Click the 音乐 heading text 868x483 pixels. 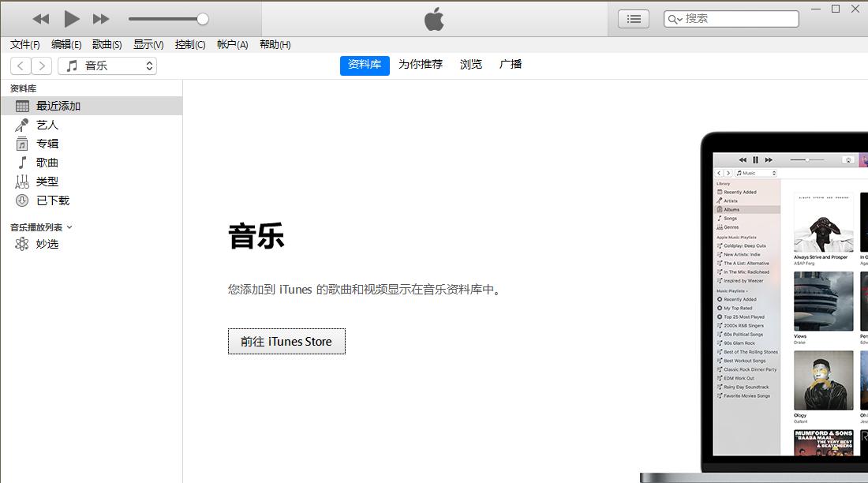tap(256, 236)
